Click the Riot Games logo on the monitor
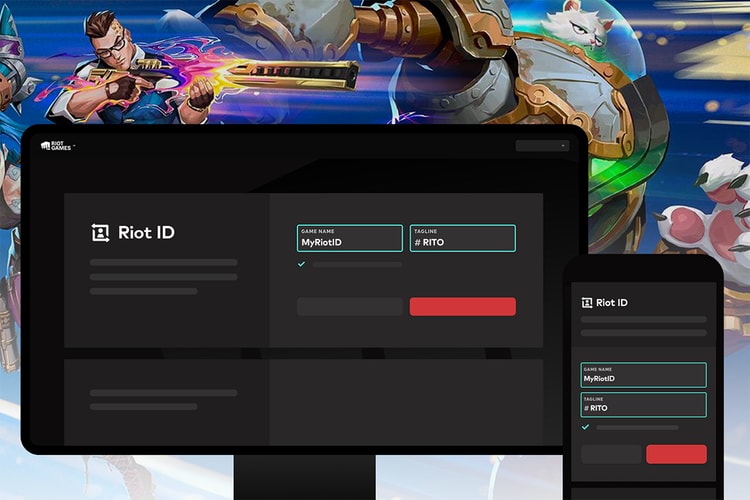750x500 pixels. [52, 146]
